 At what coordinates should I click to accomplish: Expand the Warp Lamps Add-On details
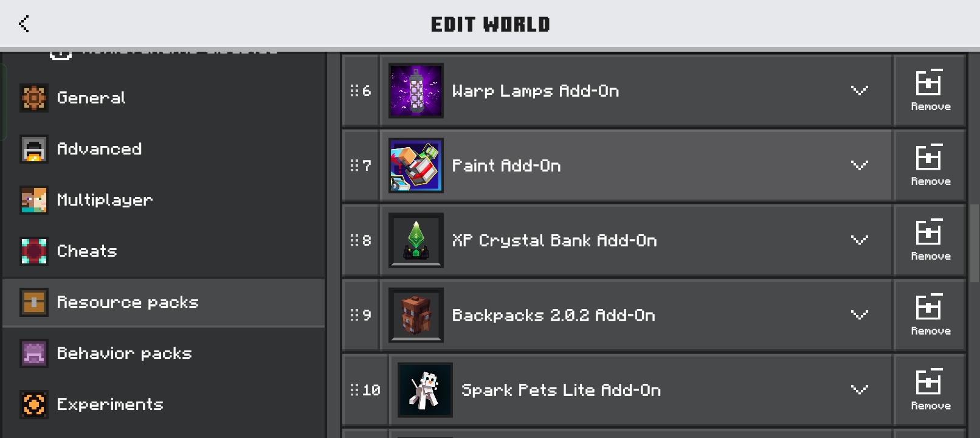859,91
